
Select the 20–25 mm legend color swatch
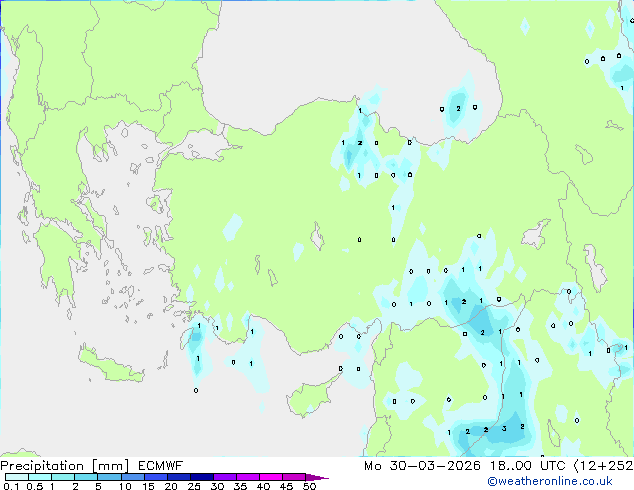click(179, 477)
